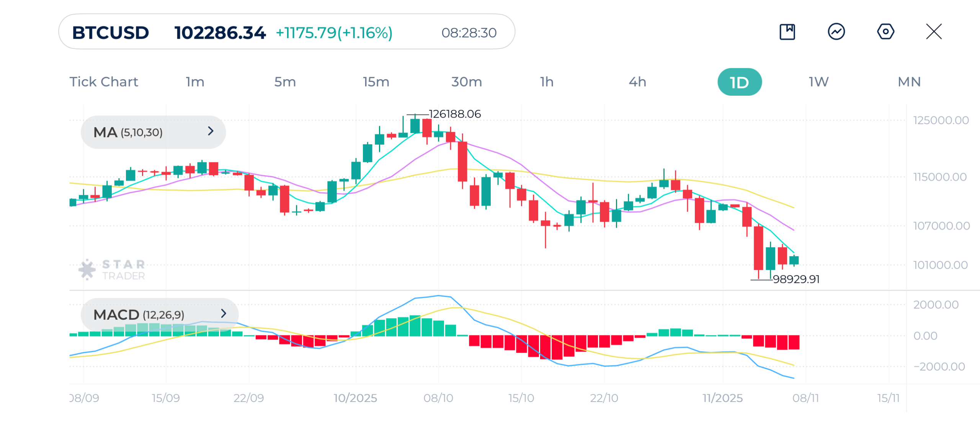Select the 15m timeframe

(376, 82)
